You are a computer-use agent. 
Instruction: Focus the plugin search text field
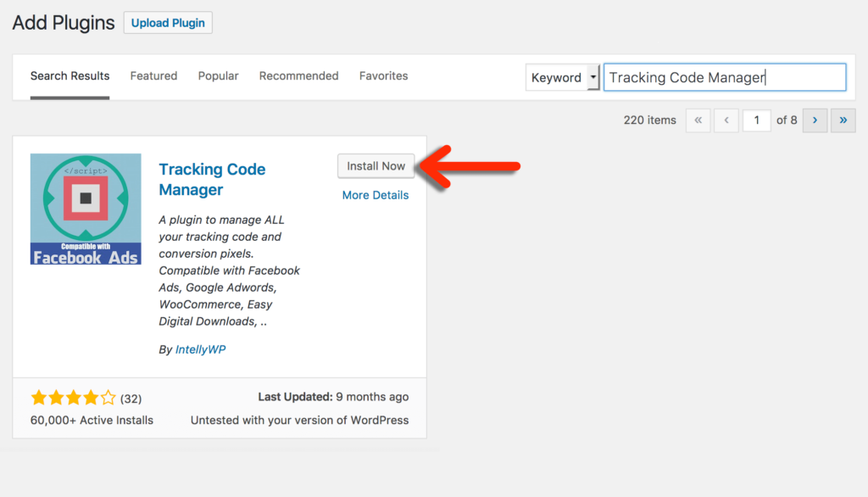click(x=724, y=77)
